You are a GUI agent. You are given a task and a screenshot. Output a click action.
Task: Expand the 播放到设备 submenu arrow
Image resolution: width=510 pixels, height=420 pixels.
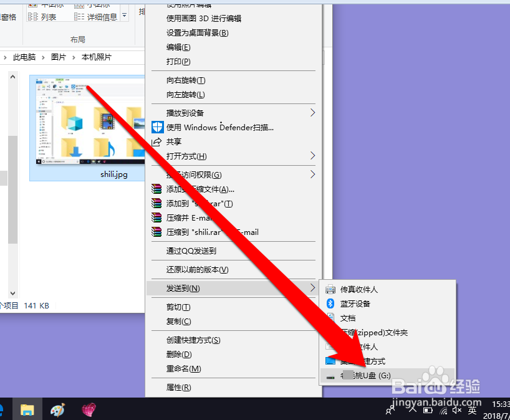click(x=313, y=112)
